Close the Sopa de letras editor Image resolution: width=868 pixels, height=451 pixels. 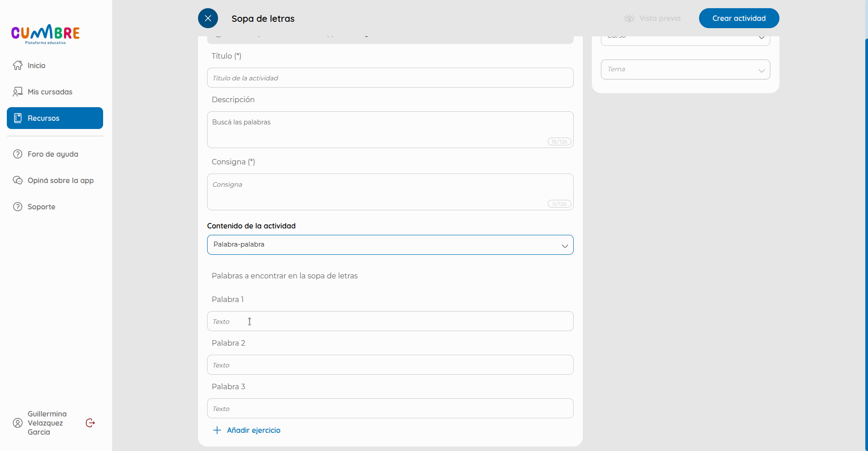[208, 18]
